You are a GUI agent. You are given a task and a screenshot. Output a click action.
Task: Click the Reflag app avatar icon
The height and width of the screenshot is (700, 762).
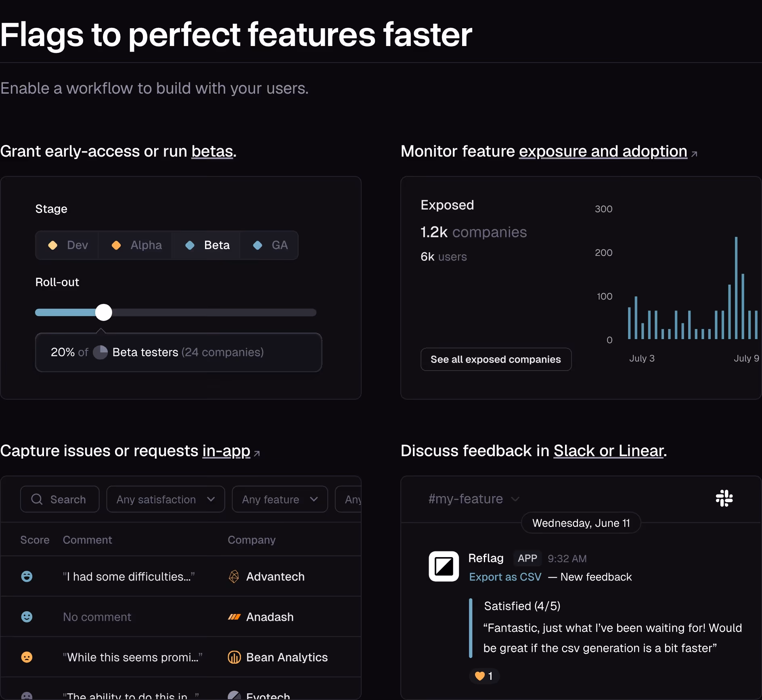tap(444, 566)
